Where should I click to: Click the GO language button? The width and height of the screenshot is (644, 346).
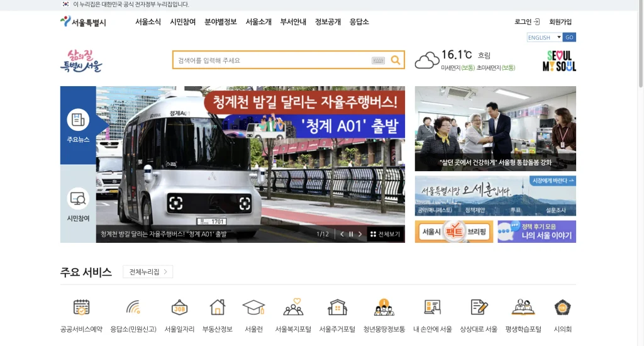click(569, 37)
